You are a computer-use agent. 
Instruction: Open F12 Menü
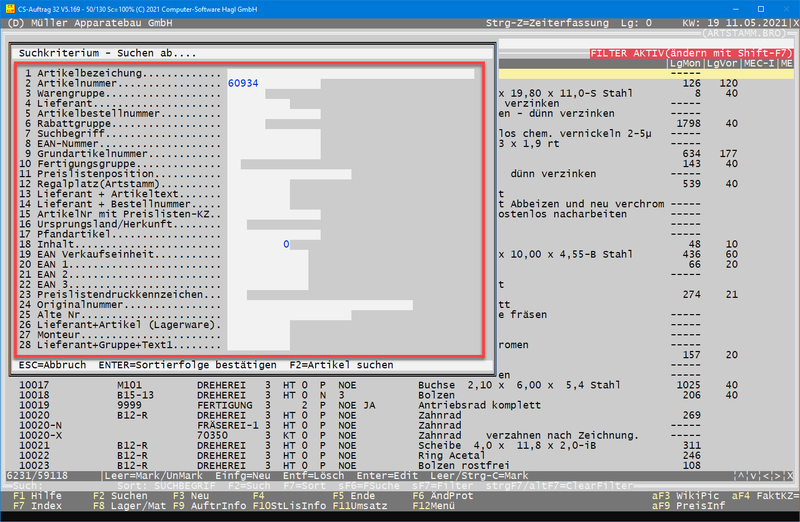[436, 506]
